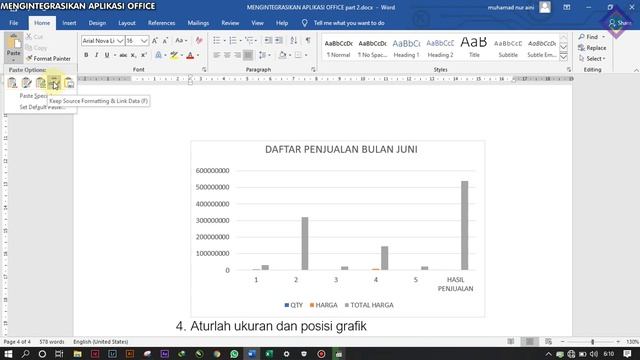Decrease font size with Shrink Font
Screen dimensions: 640x360
click(165, 41)
